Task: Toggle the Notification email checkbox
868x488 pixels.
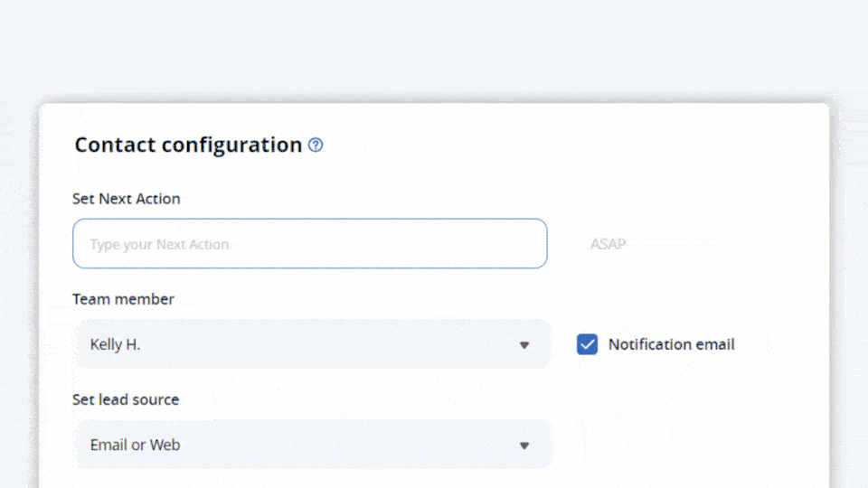Action: coord(587,344)
